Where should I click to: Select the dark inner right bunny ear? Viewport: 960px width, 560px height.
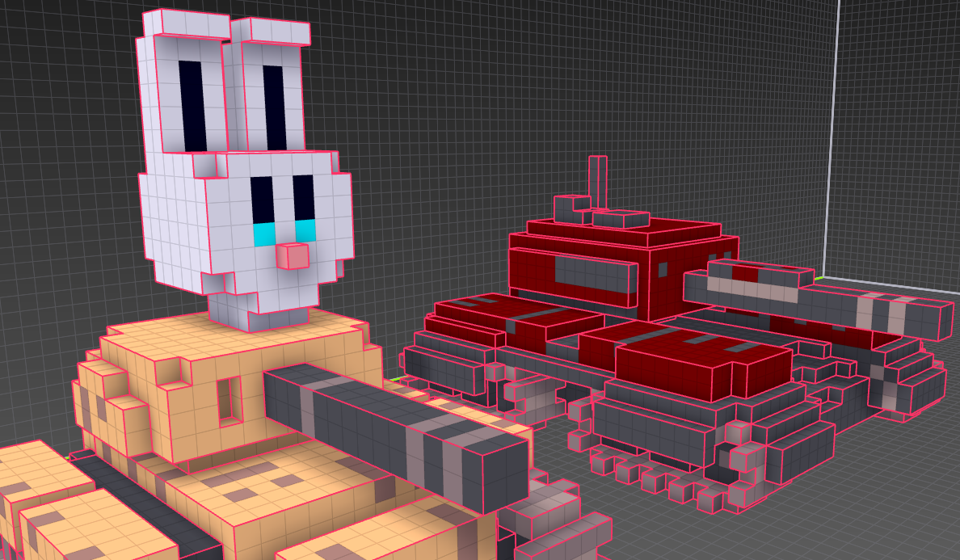pyautogui.click(x=274, y=107)
